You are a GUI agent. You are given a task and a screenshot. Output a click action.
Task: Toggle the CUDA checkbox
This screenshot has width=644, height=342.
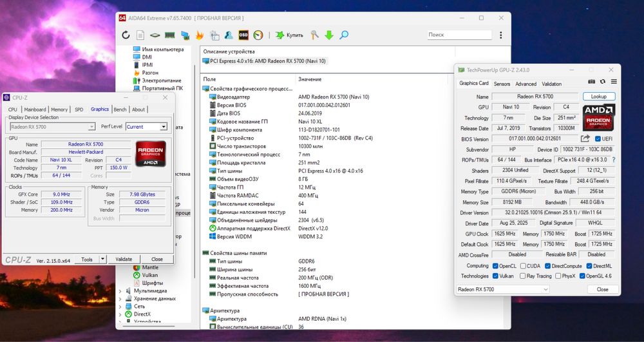click(x=523, y=266)
